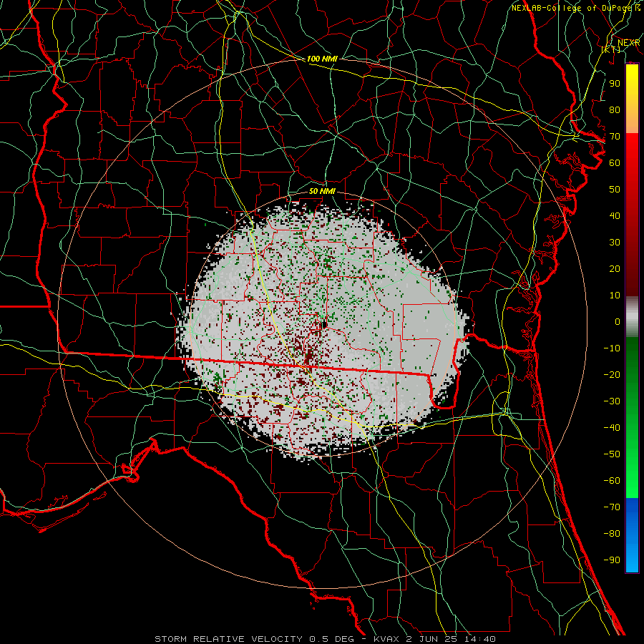Click the KVAX radar site at echo center

pos(324,325)
